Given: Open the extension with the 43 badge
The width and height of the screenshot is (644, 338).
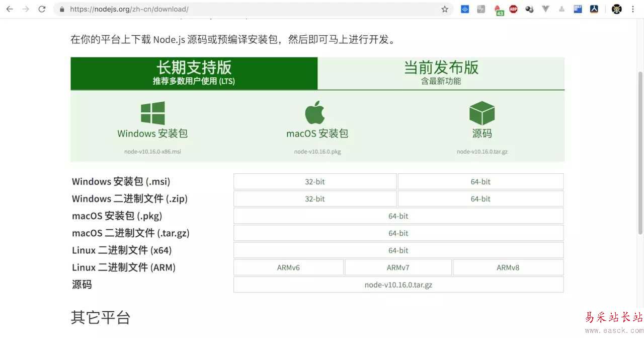Looking at the screenshot, I should pyautogui.click(x=498, y=10).
